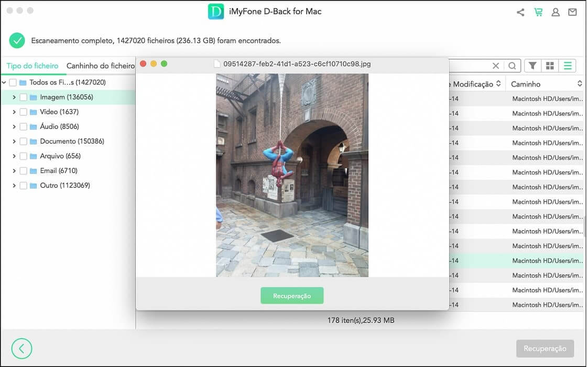588x367 pixels.
Task: Check the Documento checkbox
Action: click(x=23, y=142)
